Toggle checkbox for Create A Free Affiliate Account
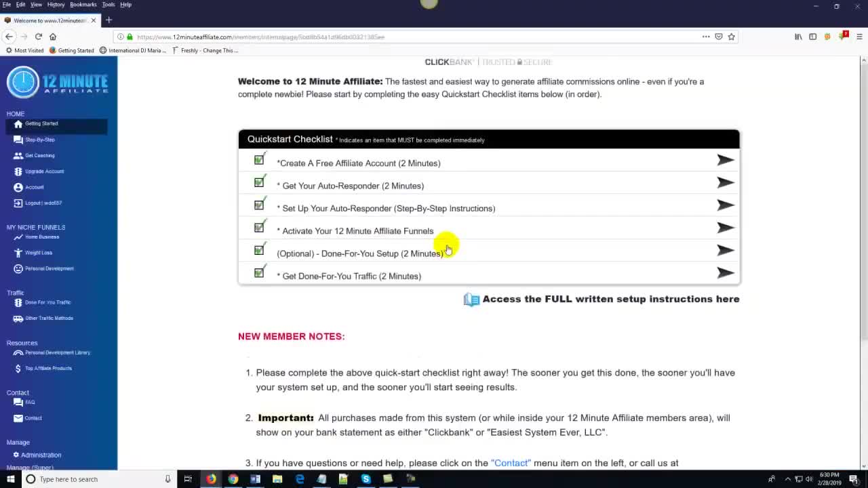The height and width of the screenshot is (488, 868). pos(259,160)
